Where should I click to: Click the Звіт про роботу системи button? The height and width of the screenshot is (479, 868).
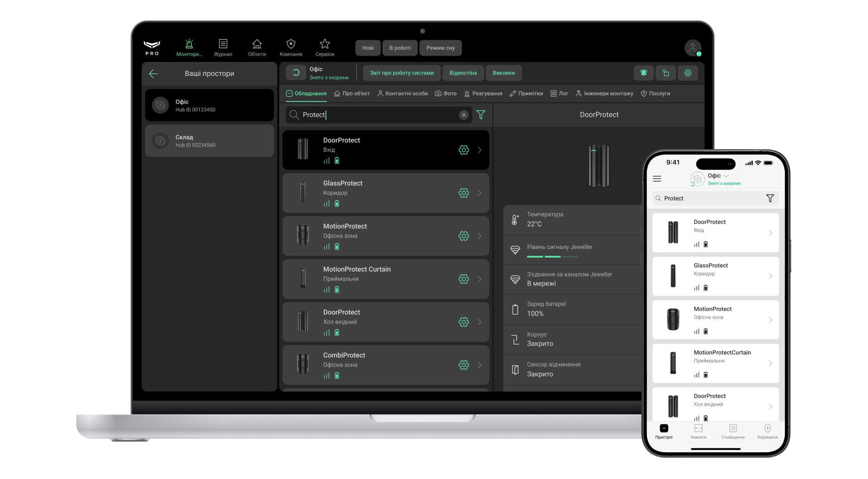(401, 73)
